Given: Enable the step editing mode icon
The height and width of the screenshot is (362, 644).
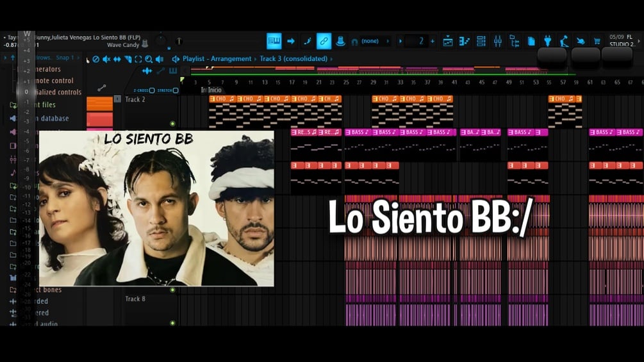Looking at the screenshot, I should pyautogui.click(x=307, y=41).
